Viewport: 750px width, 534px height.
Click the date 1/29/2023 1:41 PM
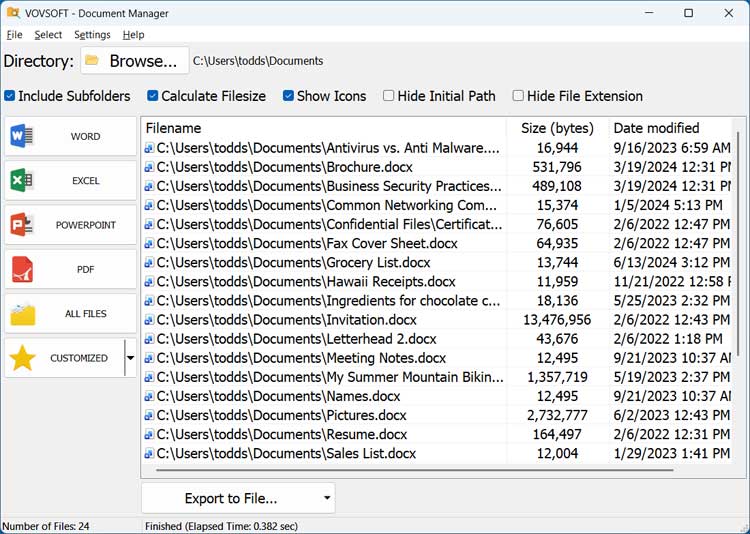tap(672, 453)
